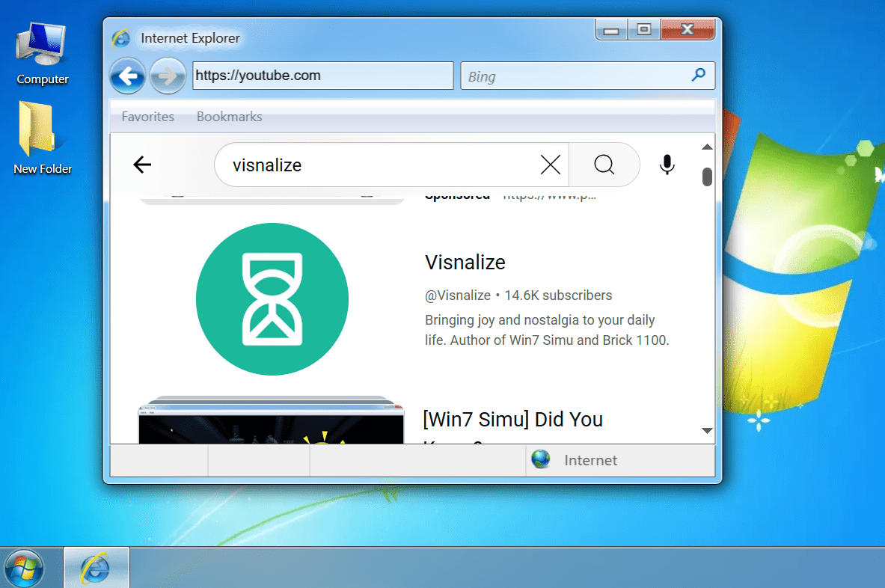Open the Visnalize channel link
885x588 pixels.
[x=465, y=263]
